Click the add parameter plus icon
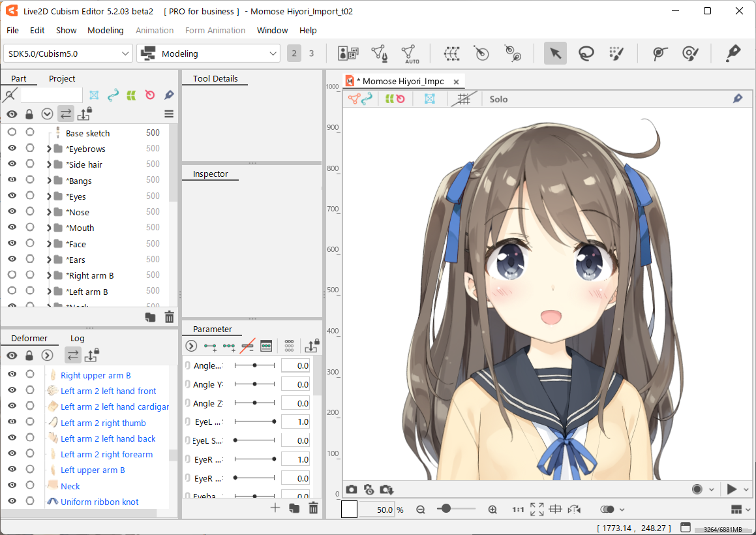The width and height of the screenshot is (756, 535). point(275,508)
